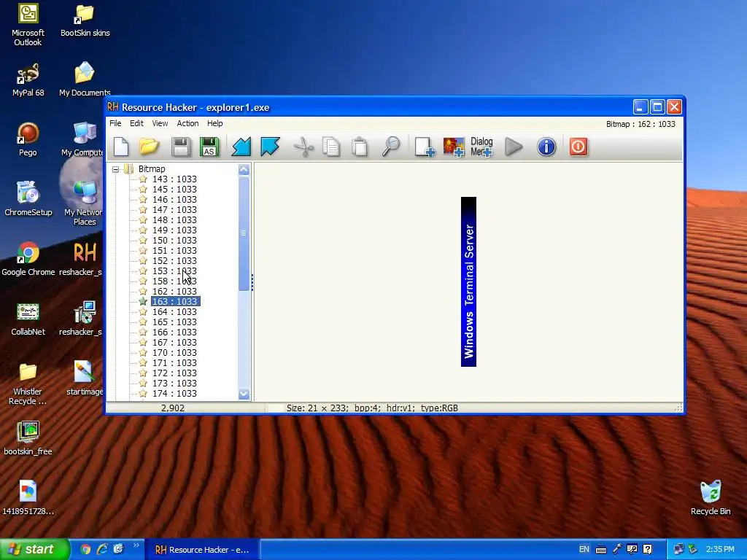Select bitmap resource 147 : 1033
Viewport: 747px width, 560px height.
[174, 210]
